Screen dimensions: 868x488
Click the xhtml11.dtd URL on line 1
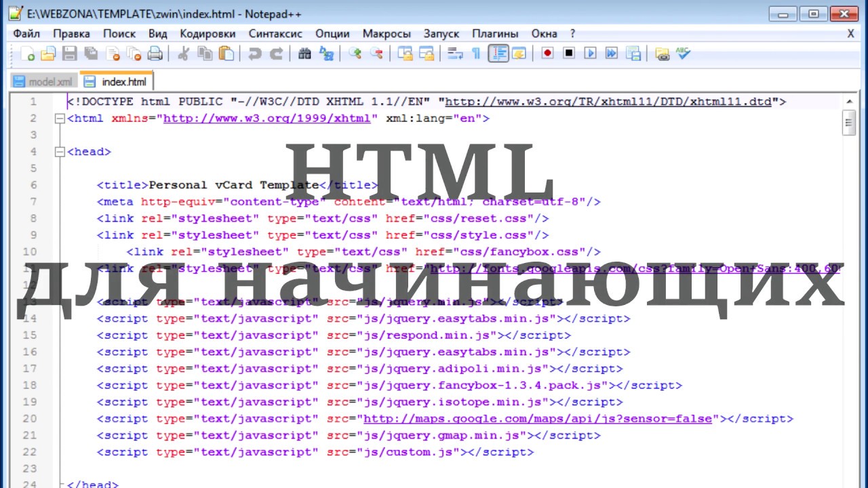pos(608,102)
